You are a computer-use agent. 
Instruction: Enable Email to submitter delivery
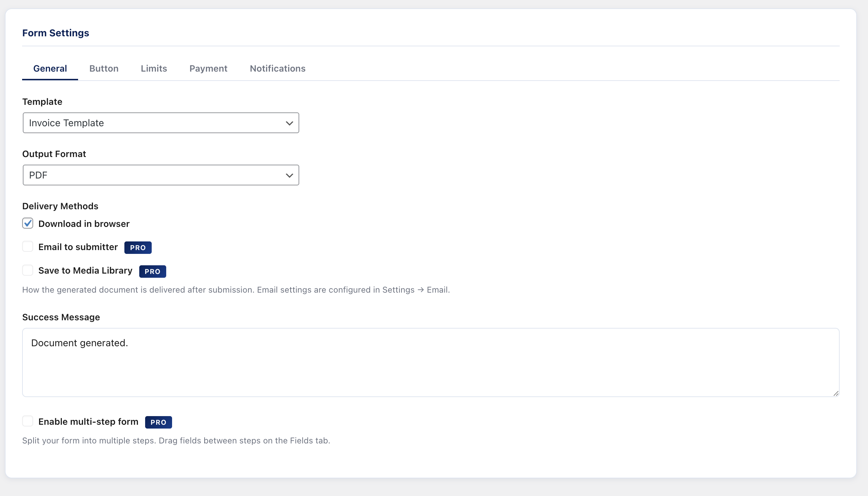pyautogui.click(x=28, y=246)
